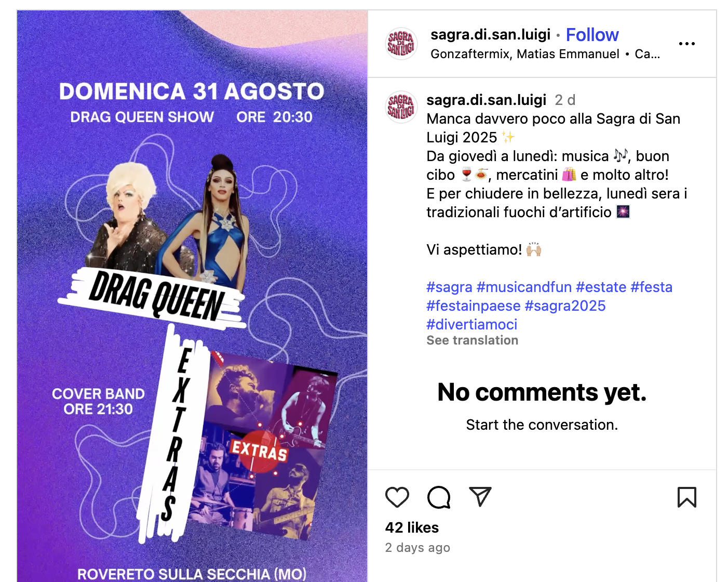Open the #divertiamoci hashtag
This screenshot has height=582, width=728.
click(x=471, y=324)
